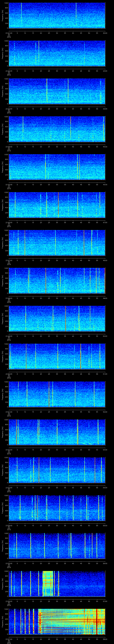Select the 23:45:00 start time label
This screenshot has width=114, height=644.
pyautogui.click(x=9, y=184)
